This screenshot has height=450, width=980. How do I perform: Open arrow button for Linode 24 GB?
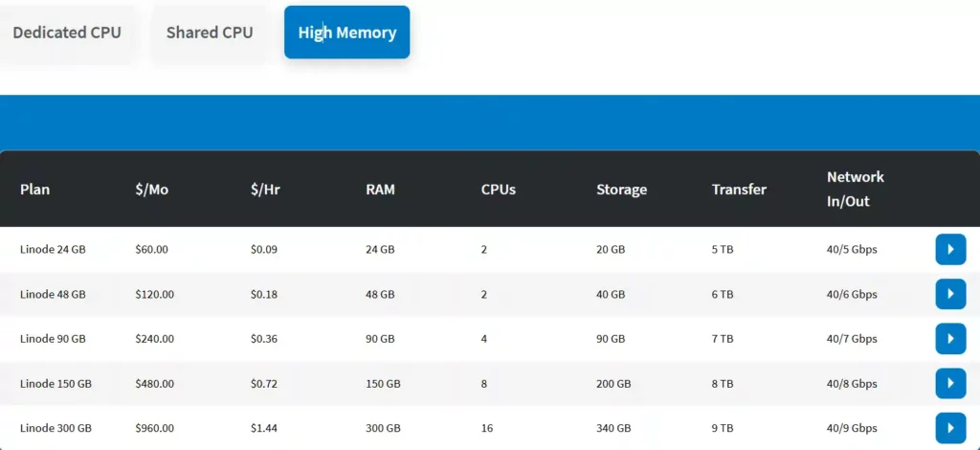point(950,249)
